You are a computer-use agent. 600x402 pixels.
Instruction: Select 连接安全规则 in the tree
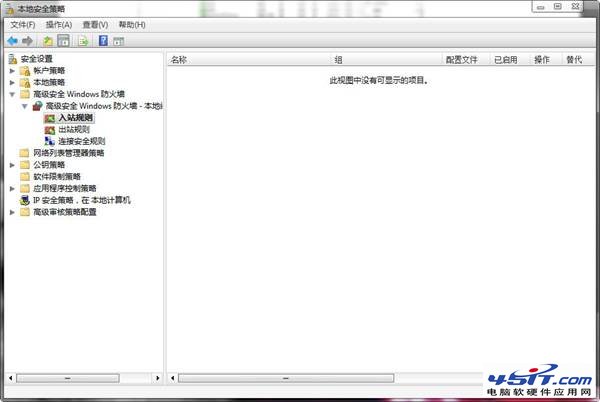82,142
